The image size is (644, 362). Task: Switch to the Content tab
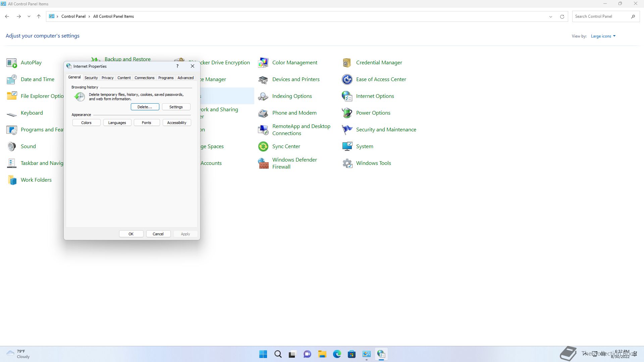point(124,78)
